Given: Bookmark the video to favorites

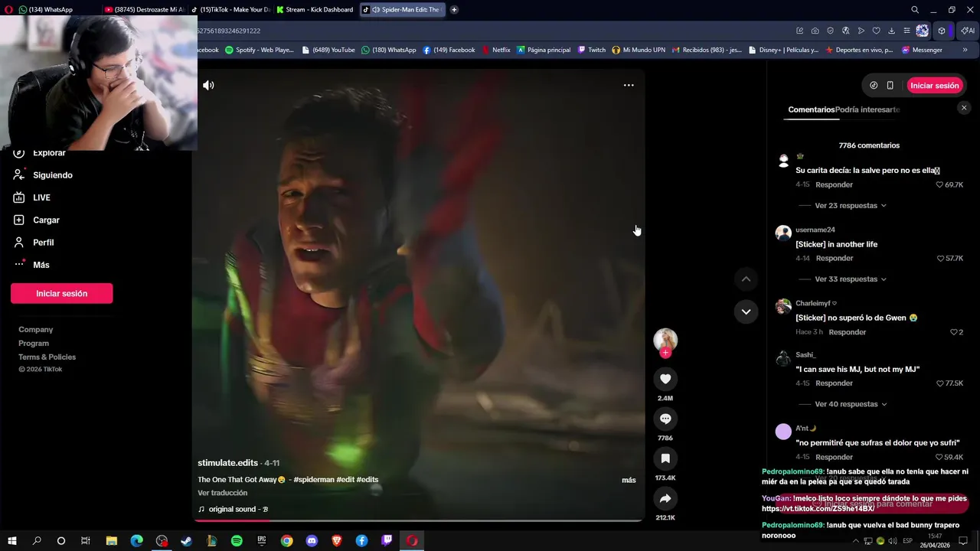Looking at the screenshot, I should tap(665, 458).
